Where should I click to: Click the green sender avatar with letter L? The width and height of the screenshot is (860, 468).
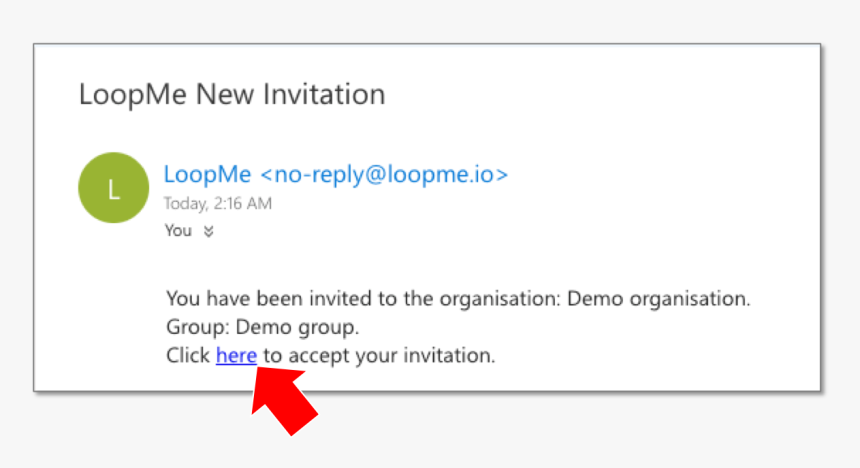click(x=113, y=187)
